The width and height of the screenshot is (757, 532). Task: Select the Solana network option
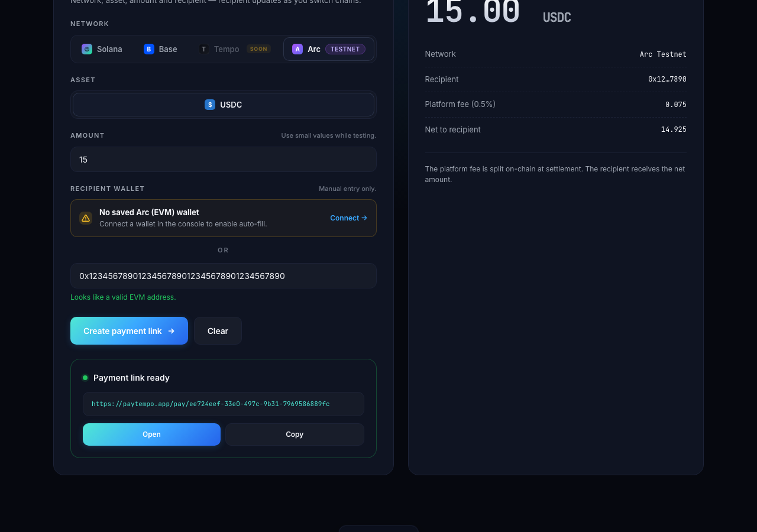click(102, 49)
